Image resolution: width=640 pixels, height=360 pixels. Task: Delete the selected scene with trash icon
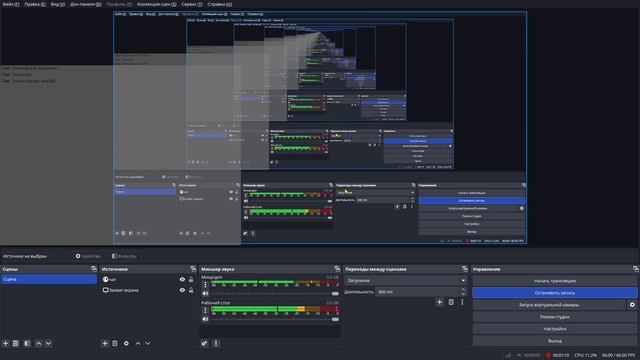click(x=16, y=343)
